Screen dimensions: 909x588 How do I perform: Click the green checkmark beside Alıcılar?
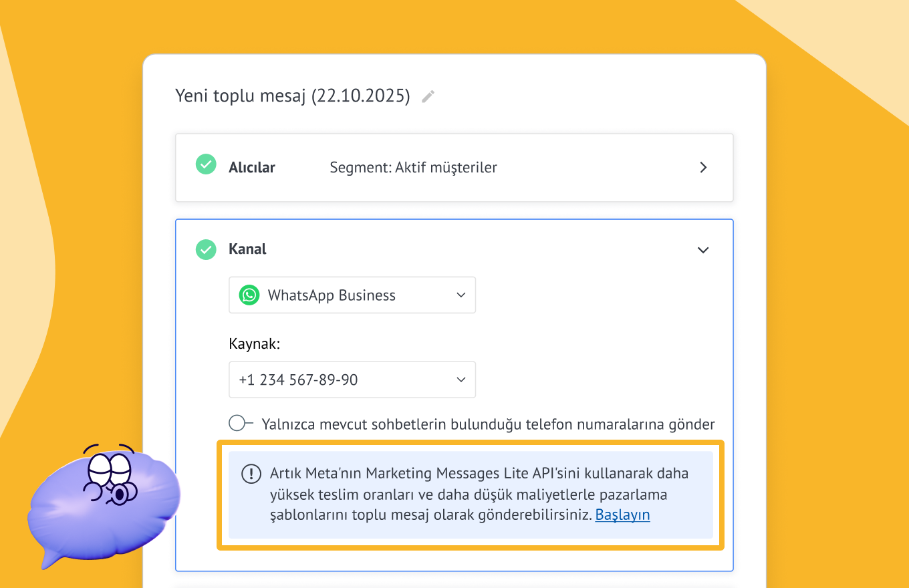(x=206, y=164)
